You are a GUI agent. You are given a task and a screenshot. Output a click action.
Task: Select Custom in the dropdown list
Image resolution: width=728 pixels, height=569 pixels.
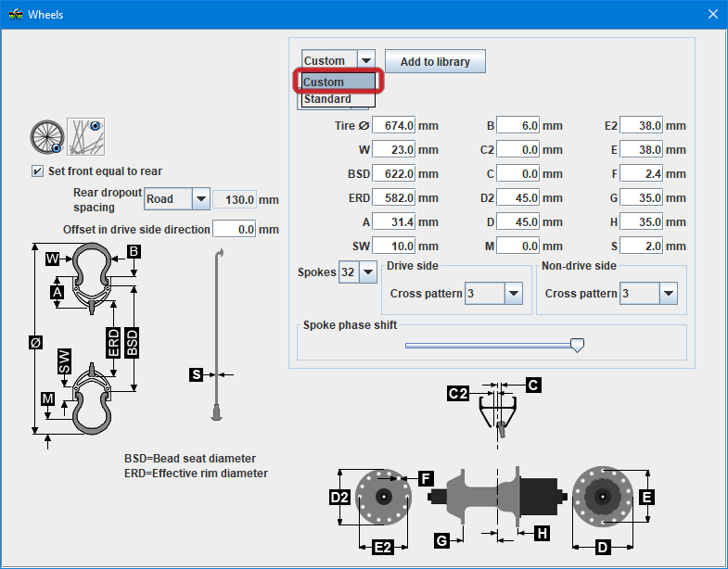[x=338, y=82]
